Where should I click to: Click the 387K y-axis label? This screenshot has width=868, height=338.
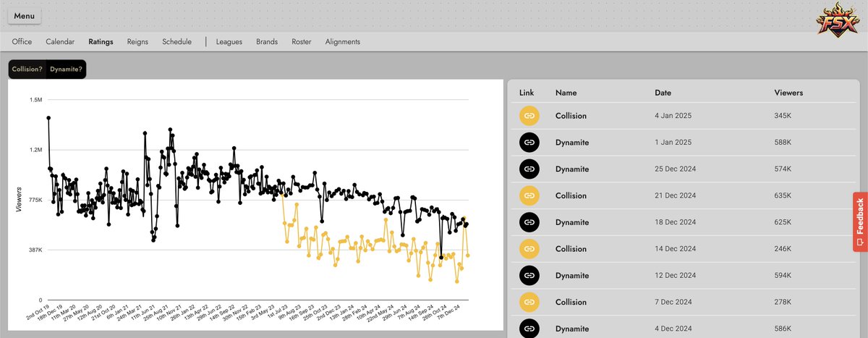(x=35, y=250)
